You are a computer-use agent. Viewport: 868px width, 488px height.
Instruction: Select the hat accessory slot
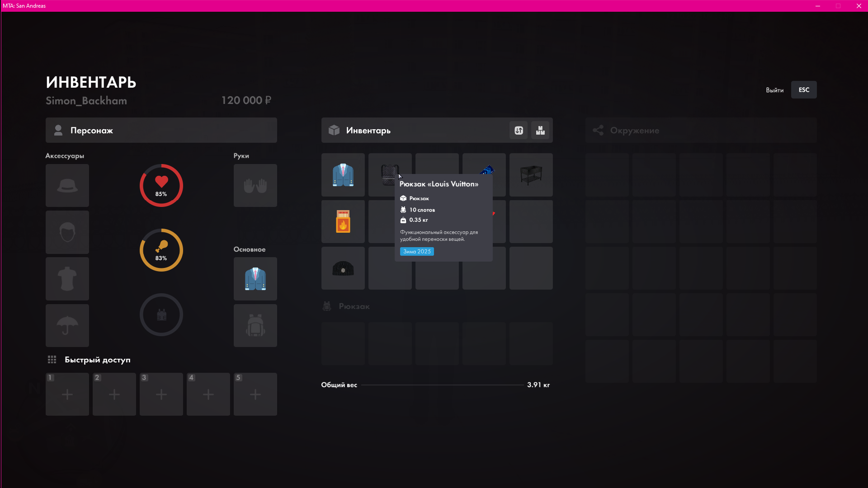click(x=67, y=186)
